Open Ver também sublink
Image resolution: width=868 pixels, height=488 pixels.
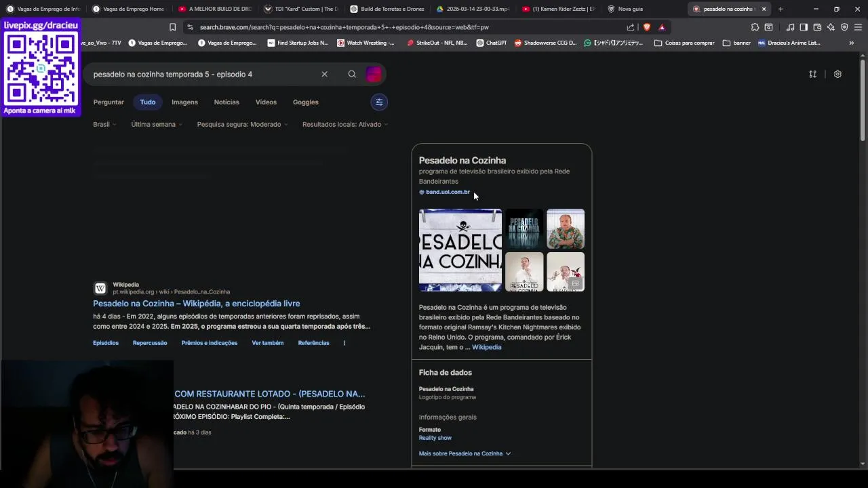pos(268,343)
